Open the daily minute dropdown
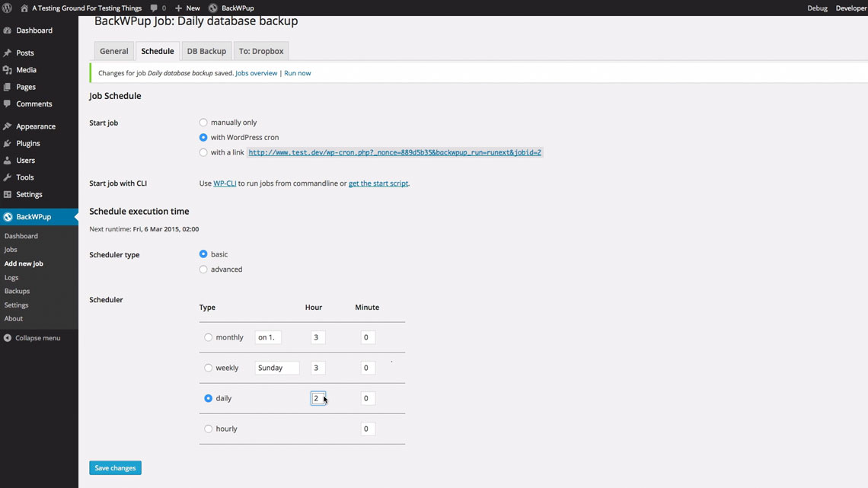 pyautogui.click(x=368, y=398)
